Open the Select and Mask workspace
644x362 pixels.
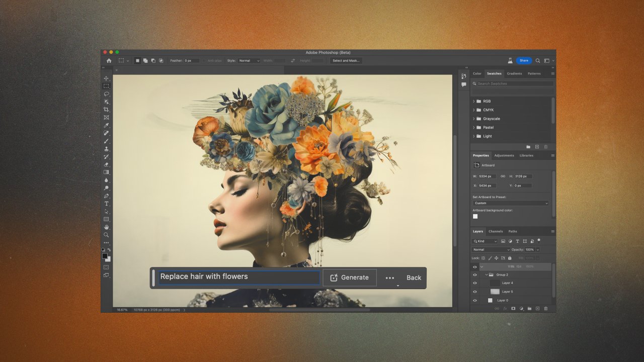point(346,60)
